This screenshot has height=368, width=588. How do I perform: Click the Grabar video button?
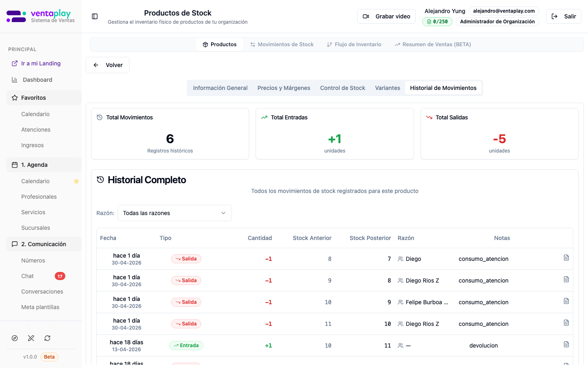[386, 16]
